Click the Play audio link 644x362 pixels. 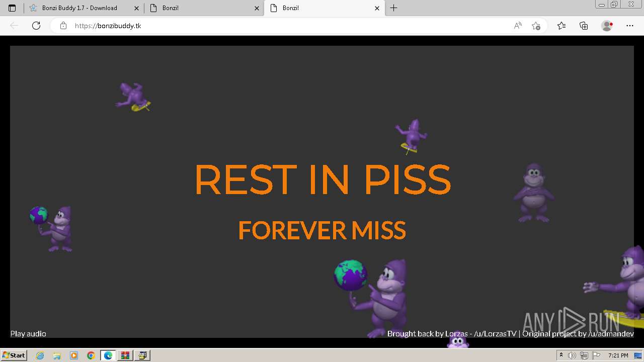28,333
